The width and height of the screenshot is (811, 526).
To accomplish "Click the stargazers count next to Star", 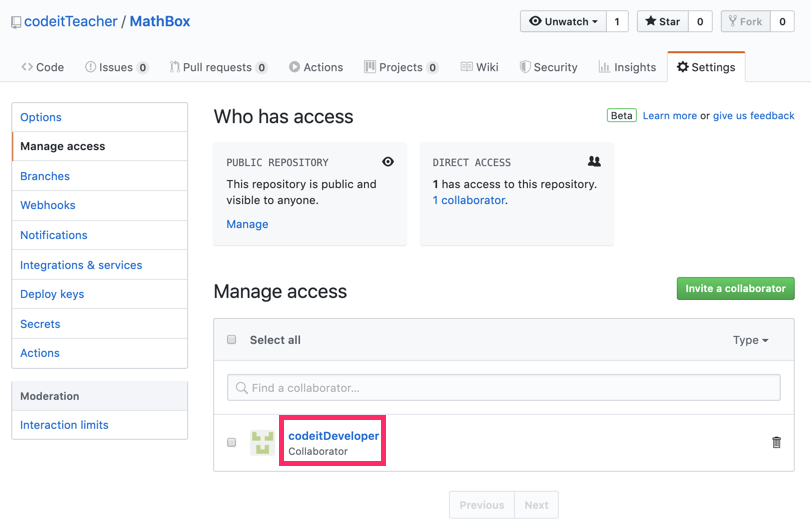I will (x=700, y=22).
